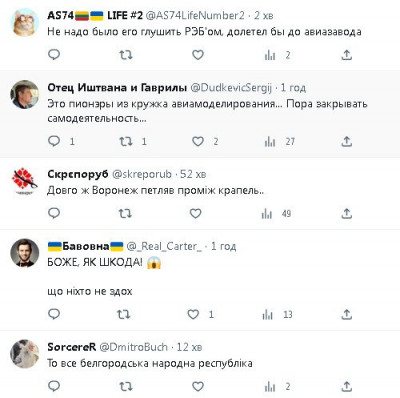Open the @skreporub profile link

coord(142,174)
